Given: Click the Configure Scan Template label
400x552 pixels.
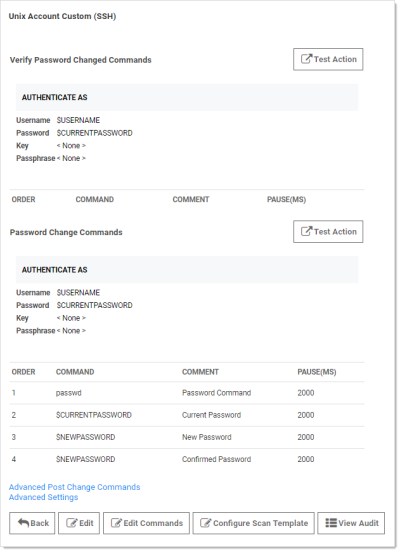Looking at the screenshot, I should tap(261, 523).
